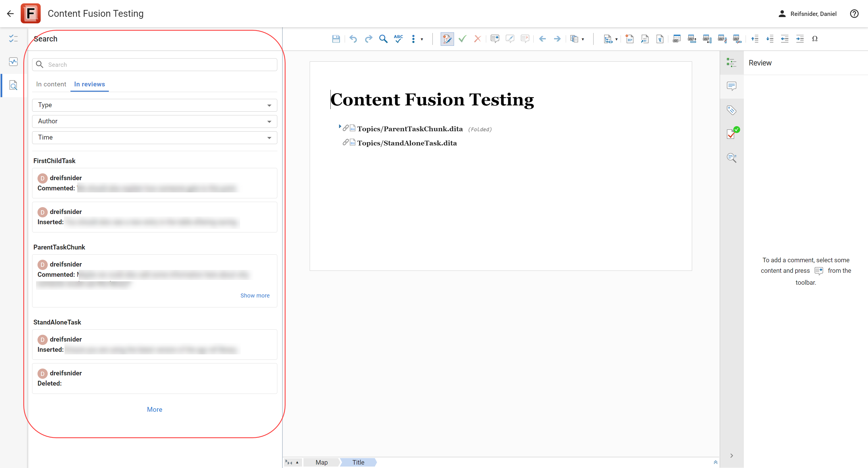The width and height of the screenshot is (868, 468).
Task: Promote the topic reference (outdent)
Action: click(785, 39)
